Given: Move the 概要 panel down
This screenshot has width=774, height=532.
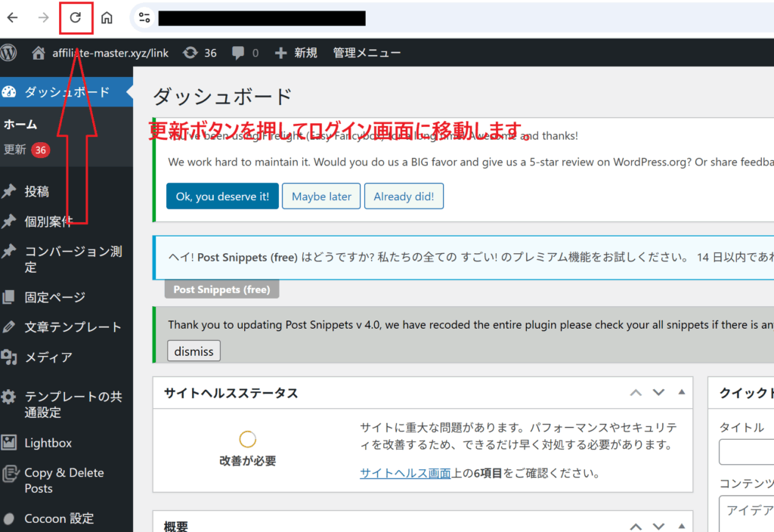Looking at the screenshot, I should tap(658, 527).
